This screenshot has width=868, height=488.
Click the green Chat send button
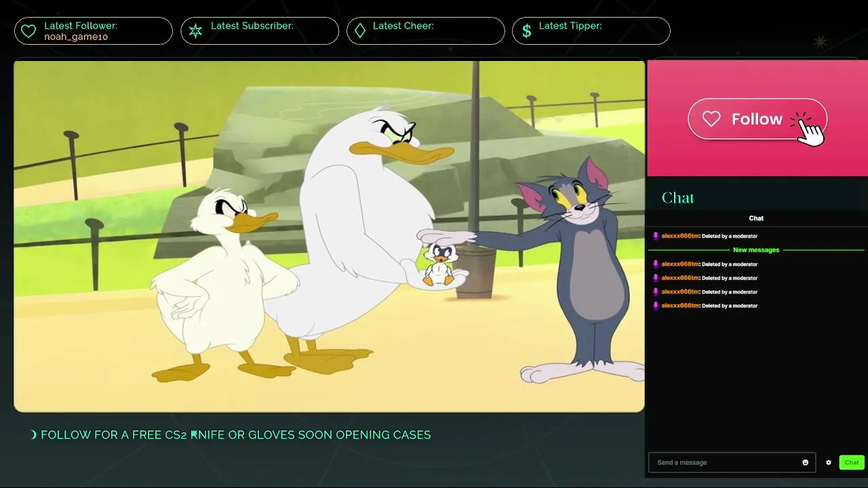[x=852, y=462]
